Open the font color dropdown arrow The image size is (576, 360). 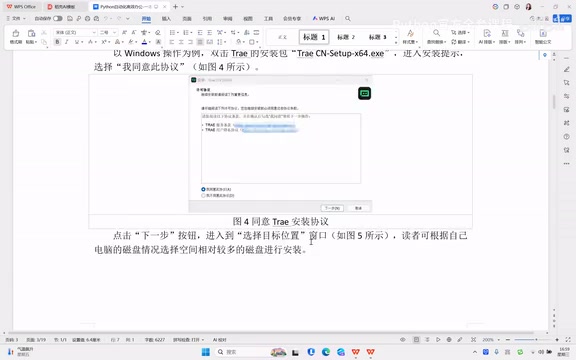(x=150, y=42)
